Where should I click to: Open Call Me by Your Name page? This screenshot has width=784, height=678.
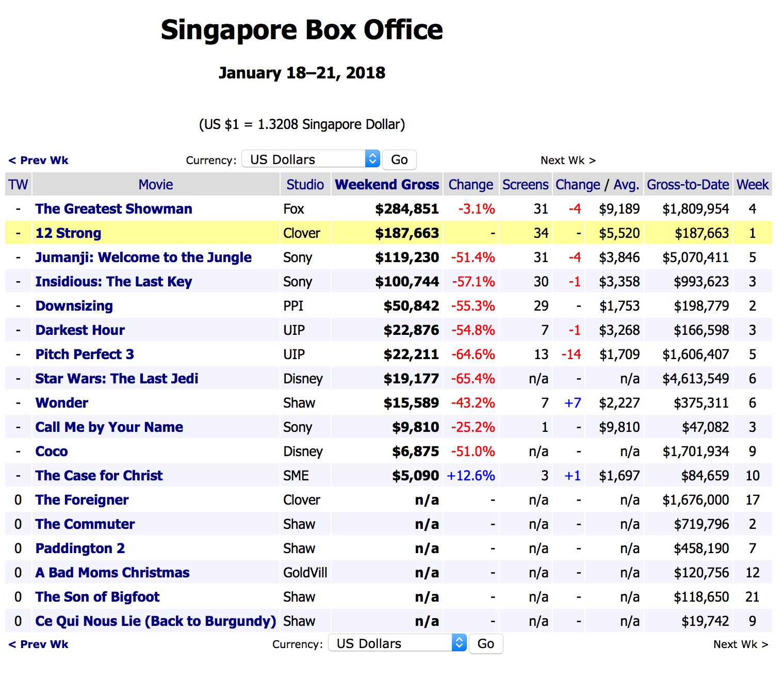(x=109, y=427)
